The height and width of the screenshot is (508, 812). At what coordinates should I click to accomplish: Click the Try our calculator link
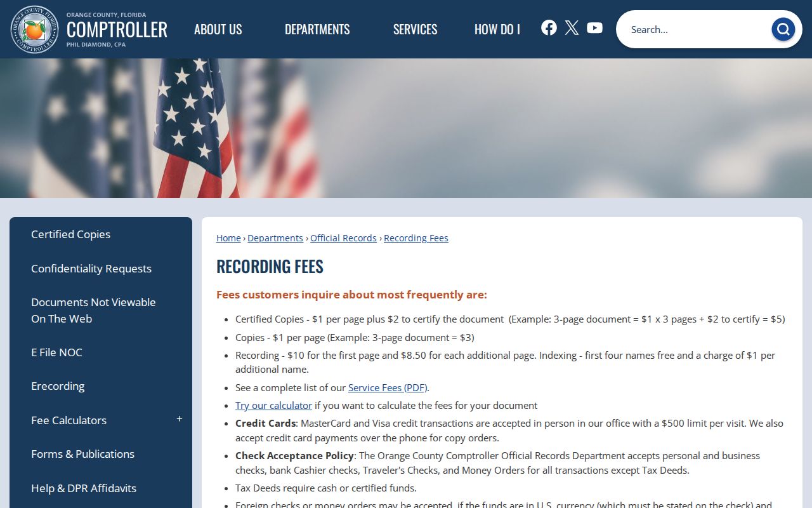(273, 405)
